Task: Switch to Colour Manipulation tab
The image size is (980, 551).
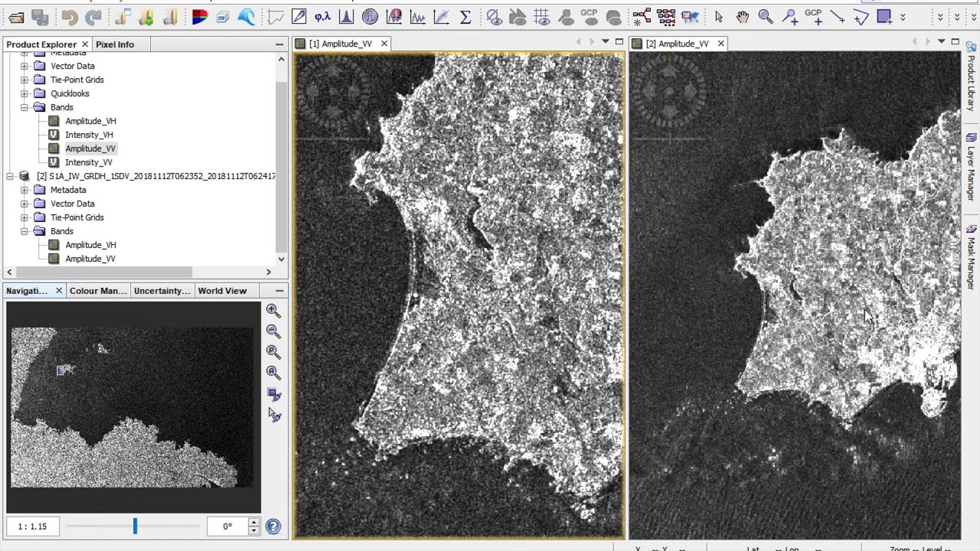Action: click(x=98, y=291)
